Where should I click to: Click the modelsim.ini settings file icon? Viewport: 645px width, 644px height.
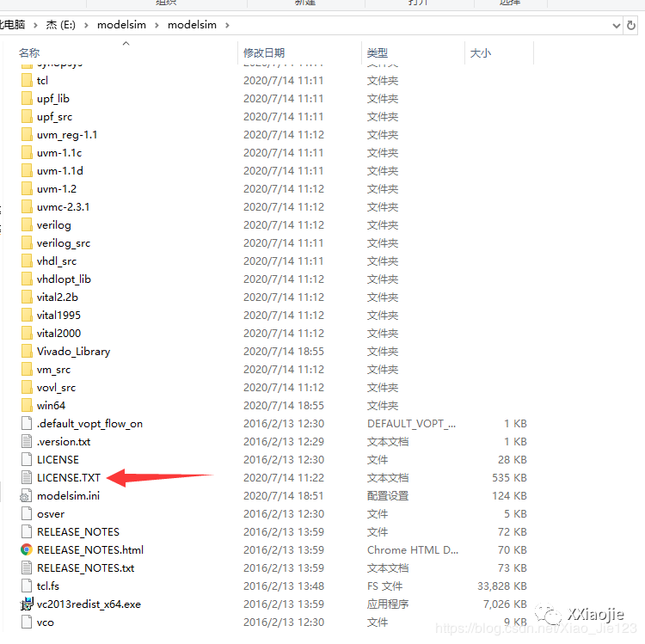(x=26, y=496)
